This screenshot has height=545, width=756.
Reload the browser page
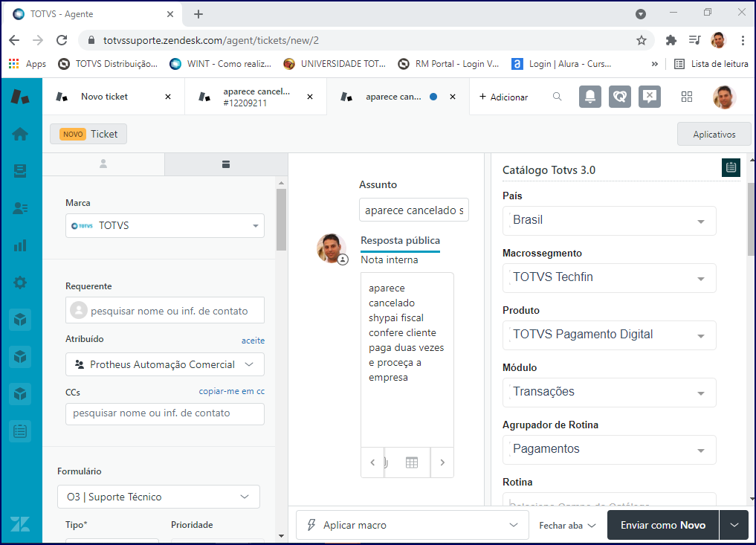tap(62, 40)
